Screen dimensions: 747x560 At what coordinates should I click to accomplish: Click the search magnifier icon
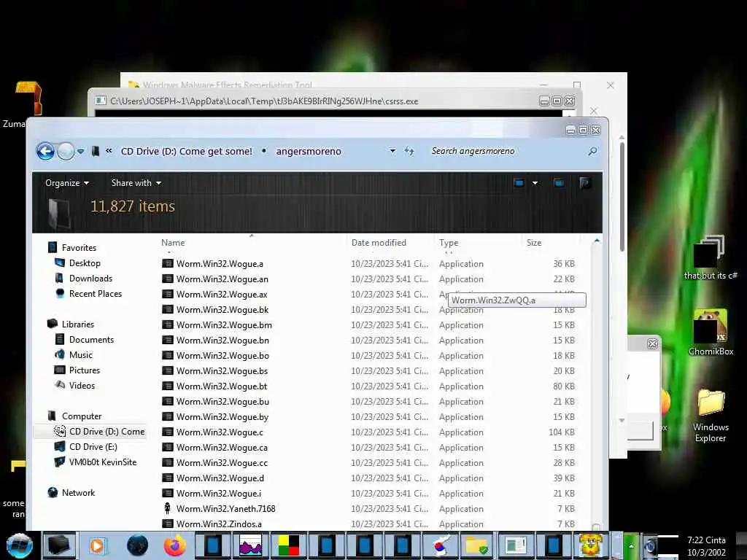pyautogui.click(x=592, y=151)
